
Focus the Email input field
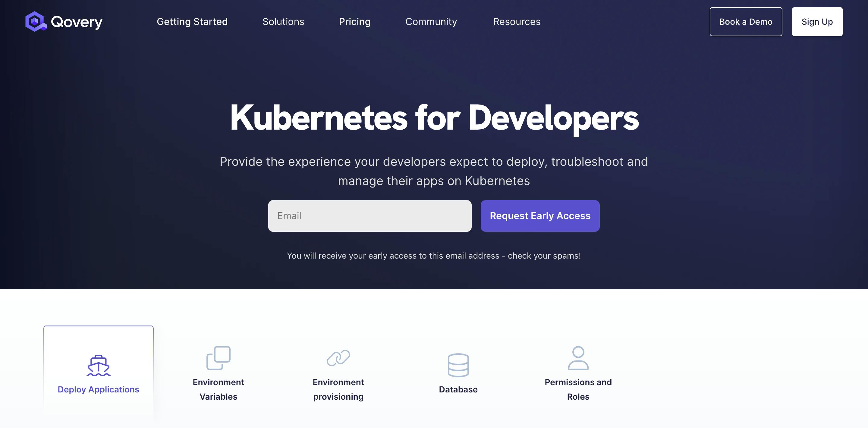pyautogui.click(x=370, y=216)
